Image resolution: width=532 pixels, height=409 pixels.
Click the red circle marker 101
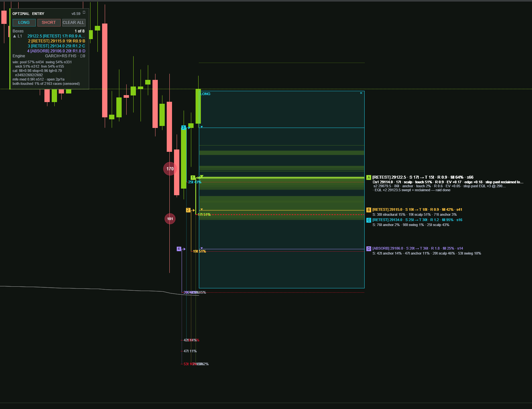(x=170, y=219)
